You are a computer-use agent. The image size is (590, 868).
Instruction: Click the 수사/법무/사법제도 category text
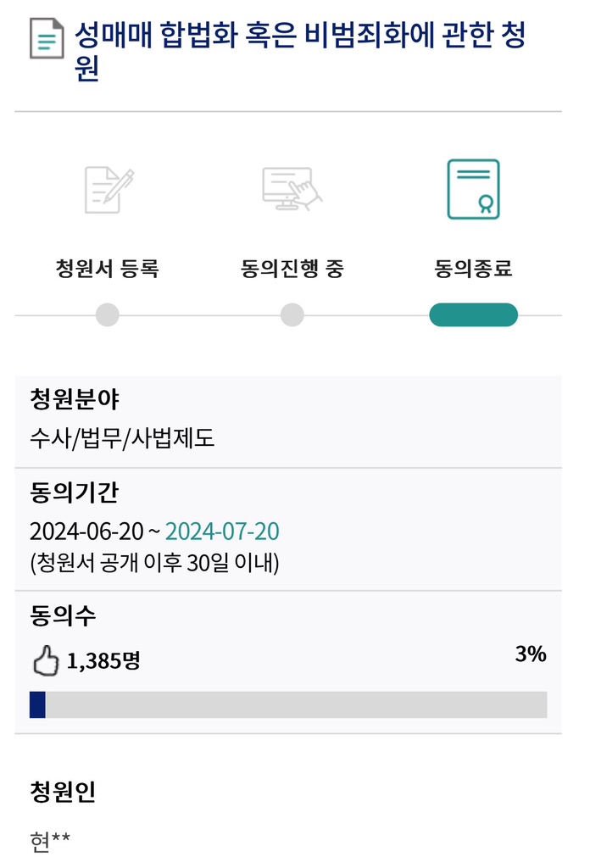pyautogui.click(x=122, y=438)
